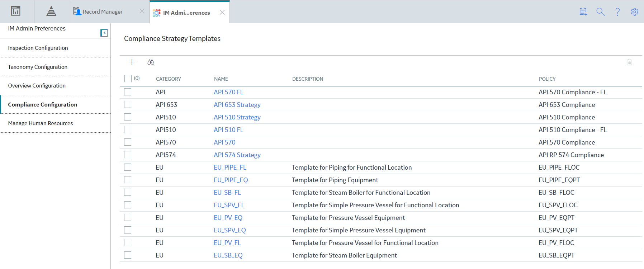
Task: Switch to the Record Manager tab
Action: coord(103,11)
